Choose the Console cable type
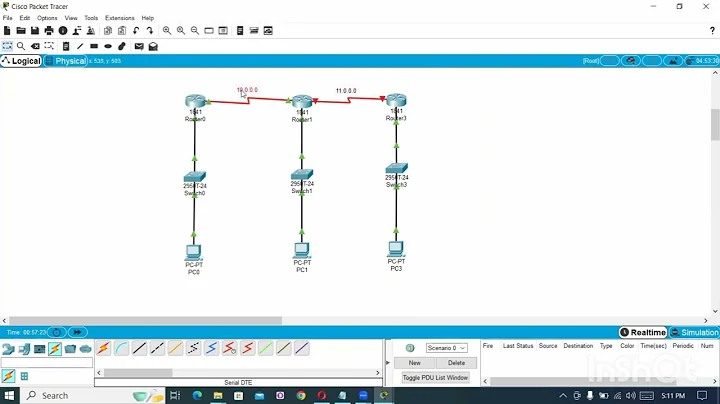 click(121, 348)
